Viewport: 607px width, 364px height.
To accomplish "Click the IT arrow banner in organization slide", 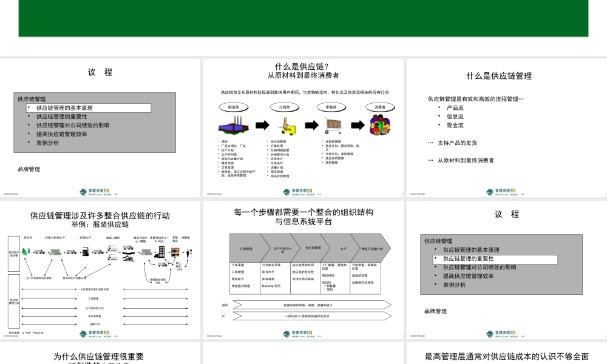I will (311, 316).
